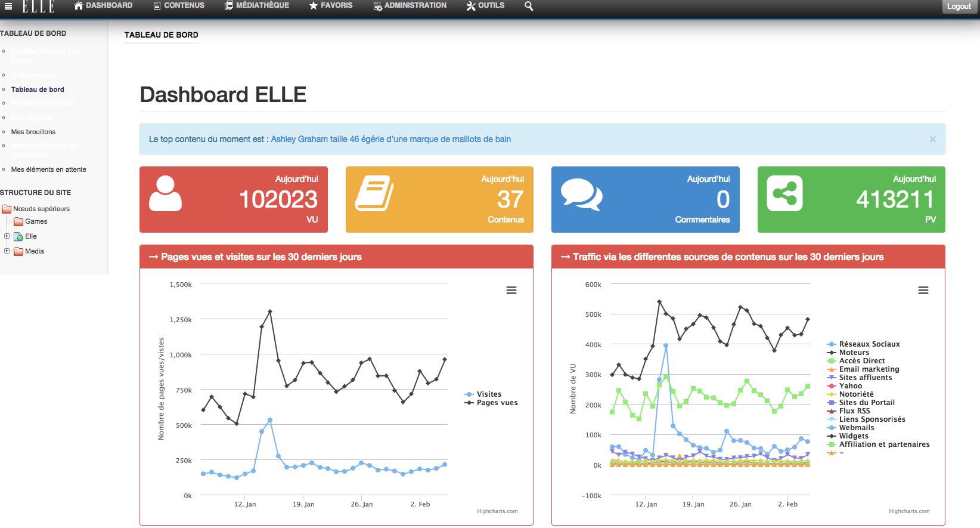Click the Games folder icon
Viewport: 980px width, 528px height.
tap(18, 221)
